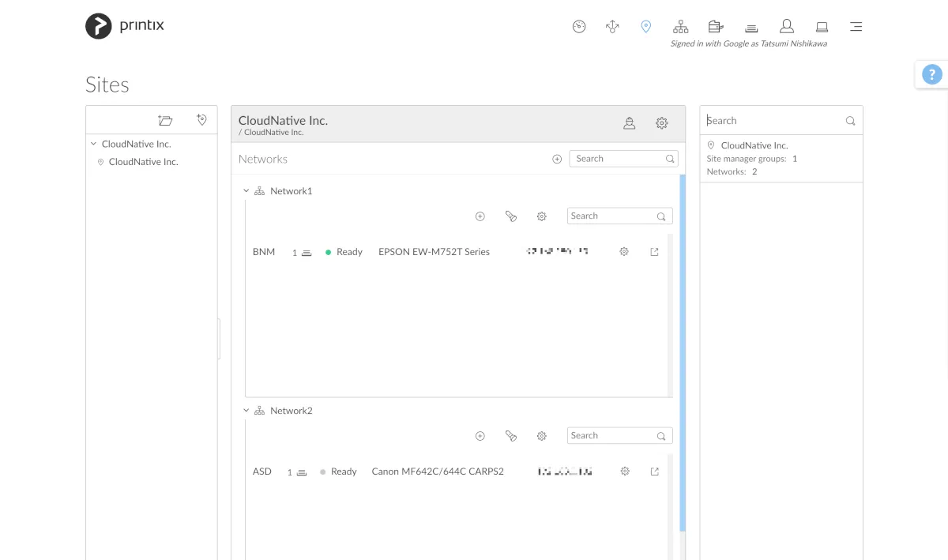Open the hamburger menu
The image size is (948, 560).
point(856,27)
